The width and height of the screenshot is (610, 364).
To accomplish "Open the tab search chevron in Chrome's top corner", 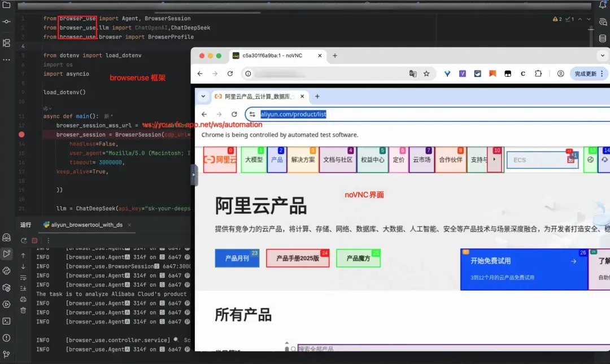I will tap(603, 55).
